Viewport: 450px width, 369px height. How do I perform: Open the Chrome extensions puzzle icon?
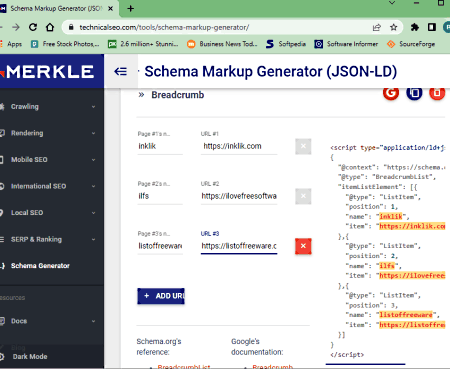click(415, 27)
